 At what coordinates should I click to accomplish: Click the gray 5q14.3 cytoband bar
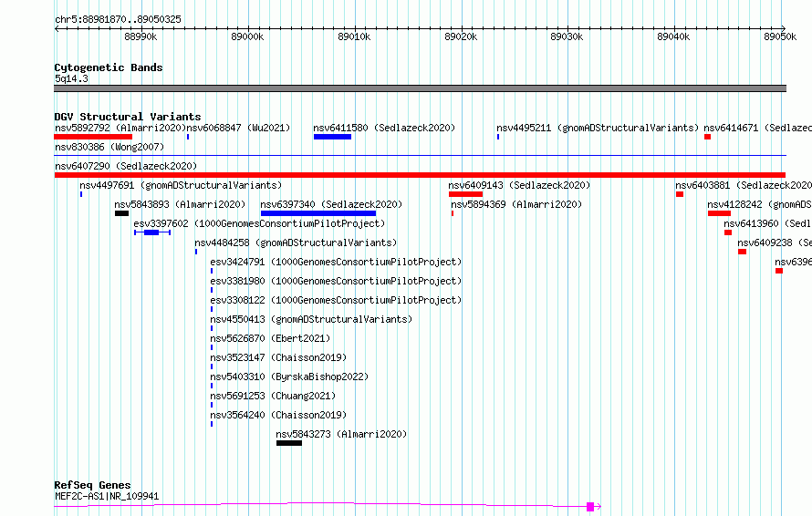(420, 88)
